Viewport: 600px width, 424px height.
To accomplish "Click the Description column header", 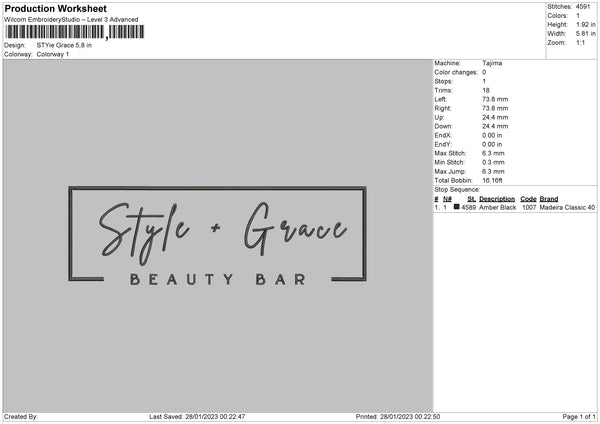I will pyautogui.click(x=497, y=199).
